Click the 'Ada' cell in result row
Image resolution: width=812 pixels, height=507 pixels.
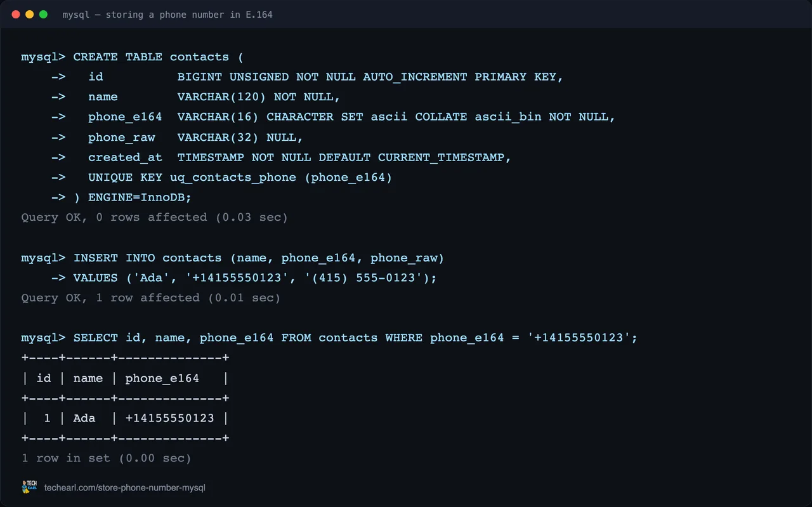(x=84, y=418)
